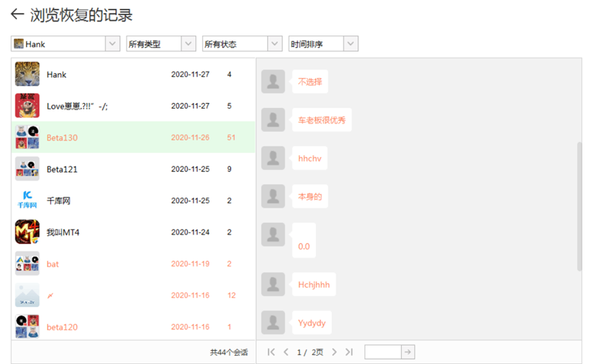Click the page number input box

383,352
